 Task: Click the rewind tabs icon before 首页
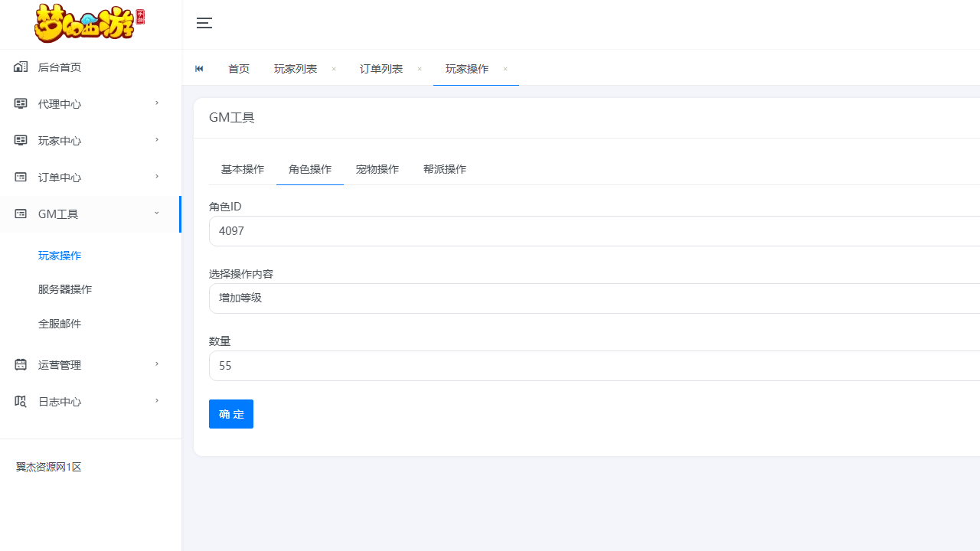click(x=199, y=69)
